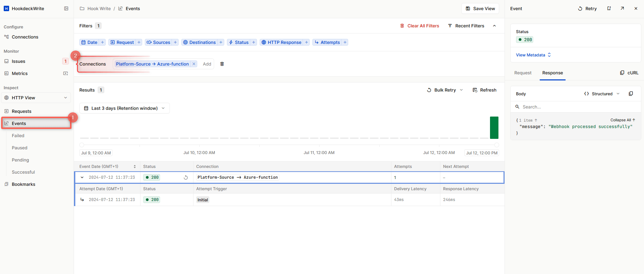The image size is (644, 274).
Task: Click the retry icon in the event row
Action: click(186, 177)
